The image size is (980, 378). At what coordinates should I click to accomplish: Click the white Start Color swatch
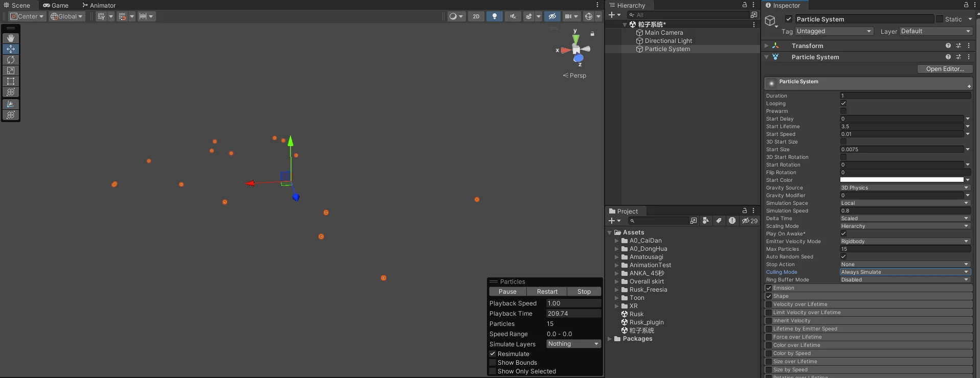901,180
